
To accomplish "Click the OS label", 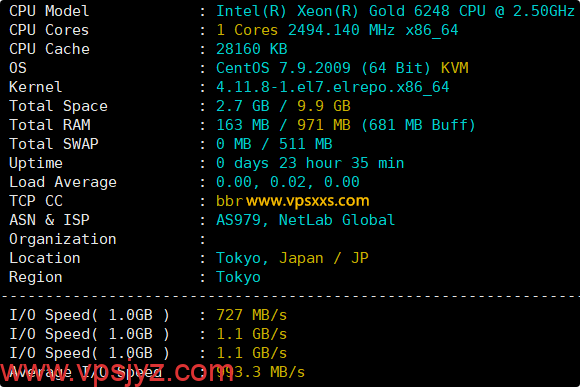I will pyautogui.click(x=18, y=68).
